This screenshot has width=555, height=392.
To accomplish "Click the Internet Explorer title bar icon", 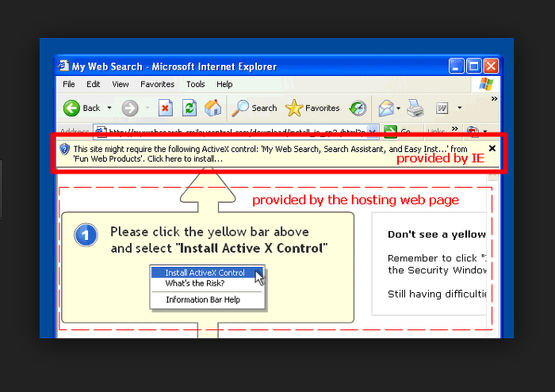I will tap(63, 66).
